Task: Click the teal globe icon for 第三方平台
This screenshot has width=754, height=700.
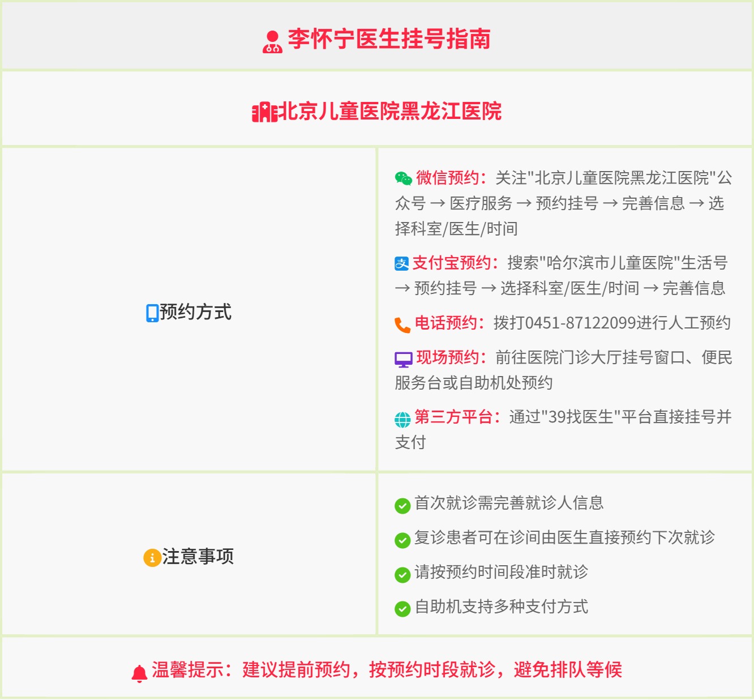Action: pos(402,420)
